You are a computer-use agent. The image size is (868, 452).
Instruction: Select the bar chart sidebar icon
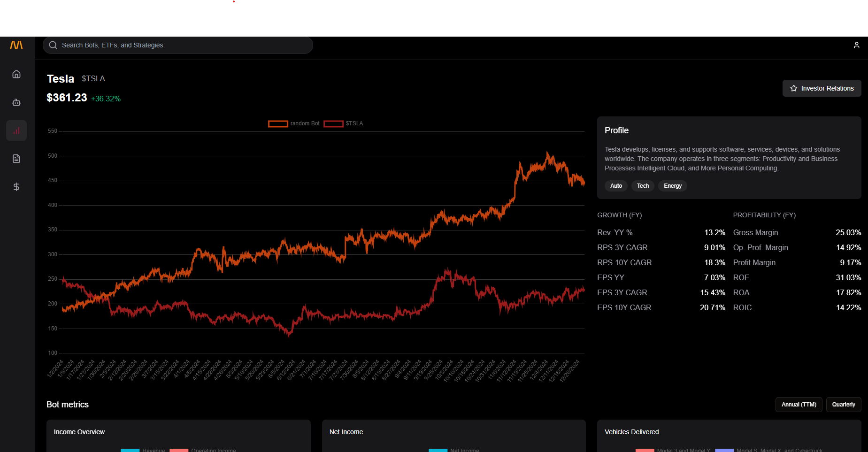(x=16, y=130)
